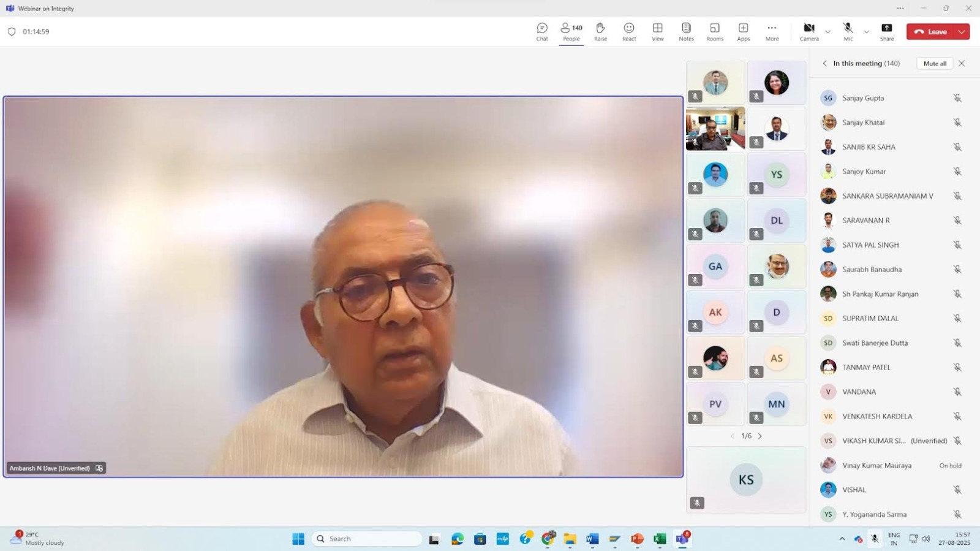The image size is (980, 551).
Task: Open the Chat panel
Action: pos(542,32)
